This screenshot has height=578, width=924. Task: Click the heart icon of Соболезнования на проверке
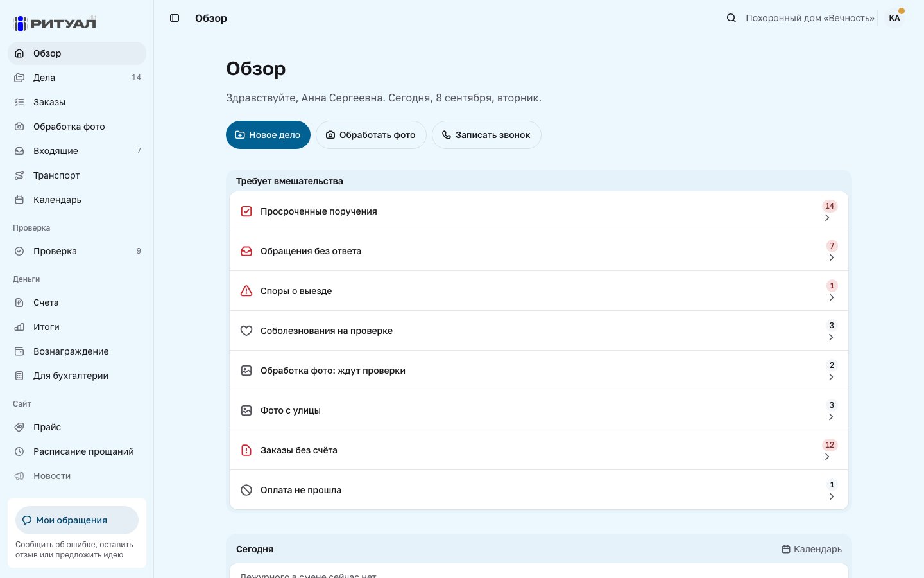[x=246, y=331]
